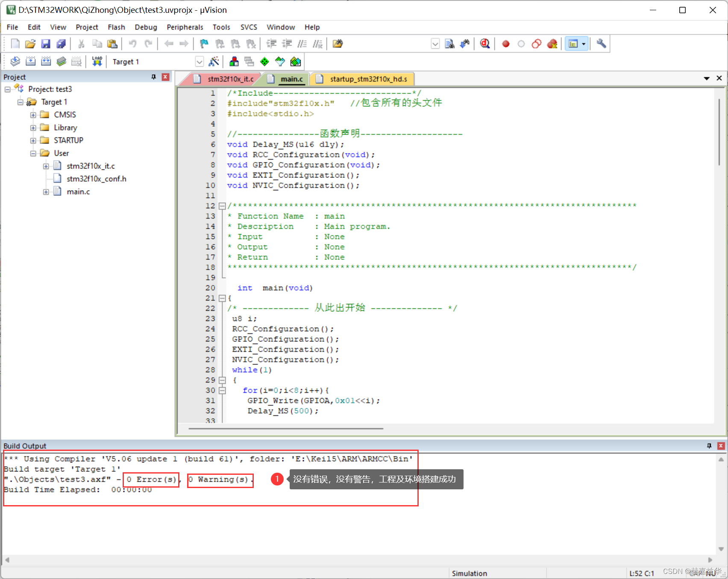Open Manage Run-Time Environment green diamond icon
728x579 pixels.
(x=264, y=61)
